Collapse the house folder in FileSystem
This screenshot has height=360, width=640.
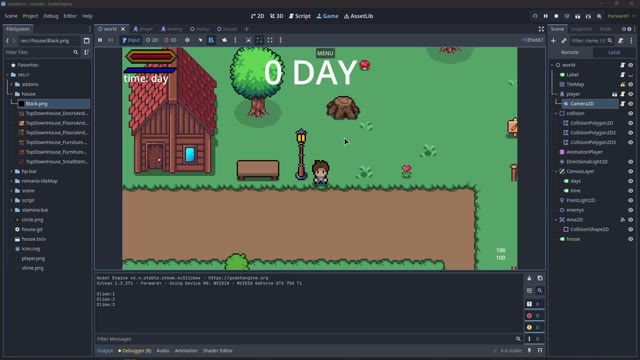[12, 94]
